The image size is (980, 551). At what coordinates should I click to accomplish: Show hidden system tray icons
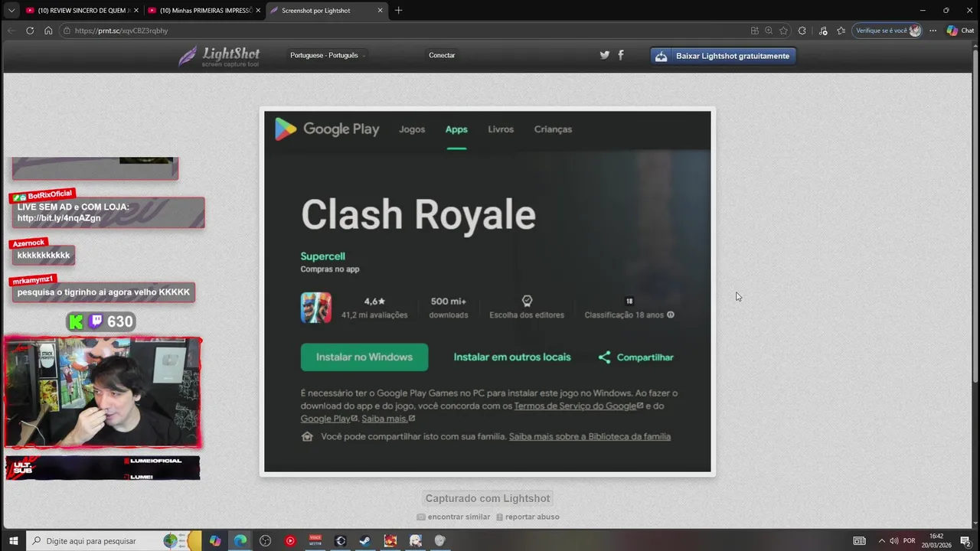click(x=881, y=540)
